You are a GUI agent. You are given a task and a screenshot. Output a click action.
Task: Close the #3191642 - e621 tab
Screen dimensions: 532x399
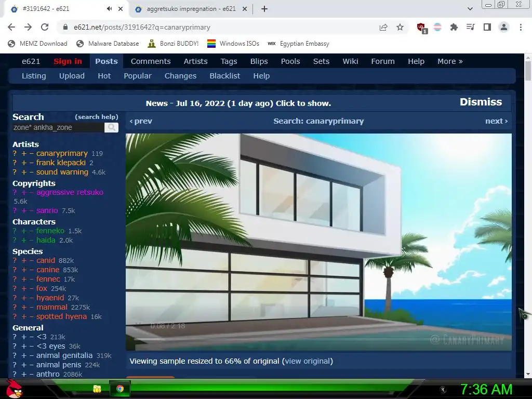click(121, 9)
